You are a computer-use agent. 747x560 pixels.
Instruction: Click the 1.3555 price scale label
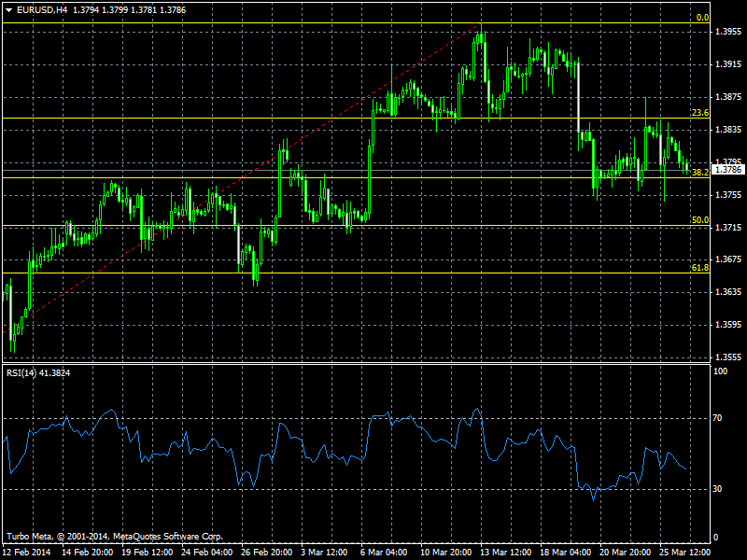728,357
